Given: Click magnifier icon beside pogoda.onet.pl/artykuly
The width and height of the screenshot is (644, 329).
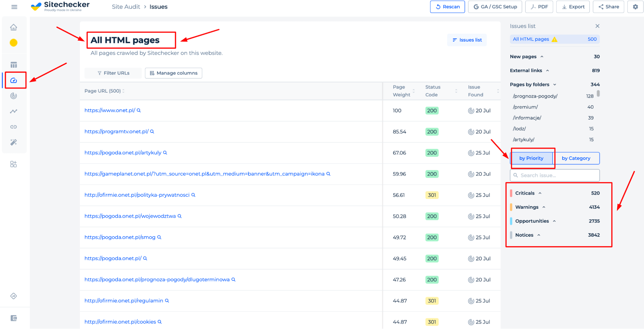Looking at the screenshot, I should tap(165, 153).
